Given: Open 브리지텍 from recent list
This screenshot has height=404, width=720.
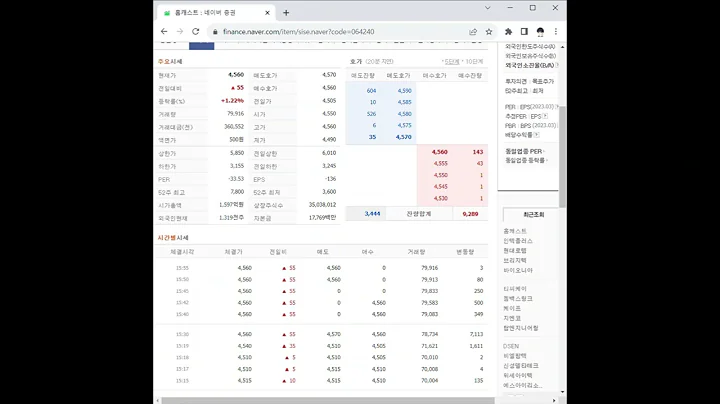Looking at the screenshot, I should pyautogui.click(x=515, y=260).
